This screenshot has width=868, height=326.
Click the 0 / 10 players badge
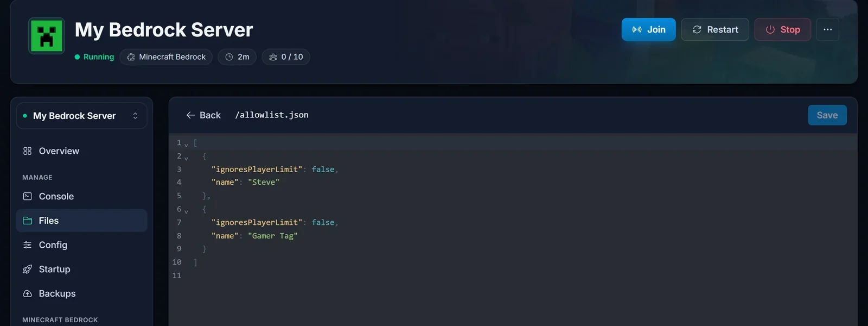pyautogui.click(x=286, y=57)
